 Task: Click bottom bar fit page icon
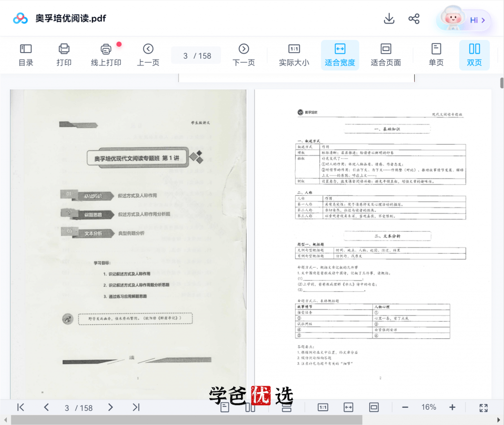tap(374, 407)
